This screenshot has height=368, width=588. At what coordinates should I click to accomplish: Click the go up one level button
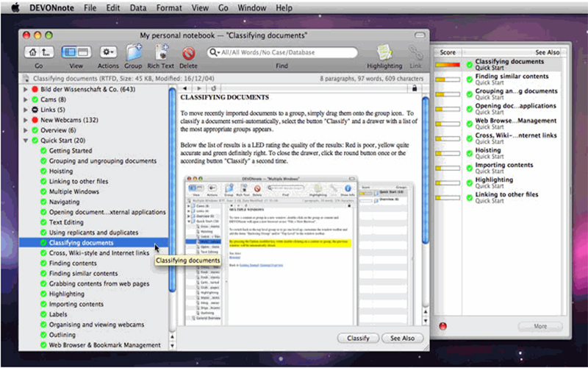click(x=47, y=52)
